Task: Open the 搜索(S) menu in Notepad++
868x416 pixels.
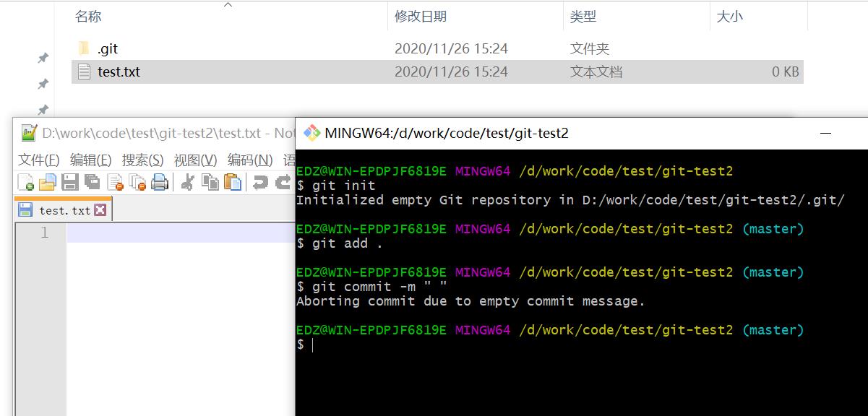Action: pos(143,160)
